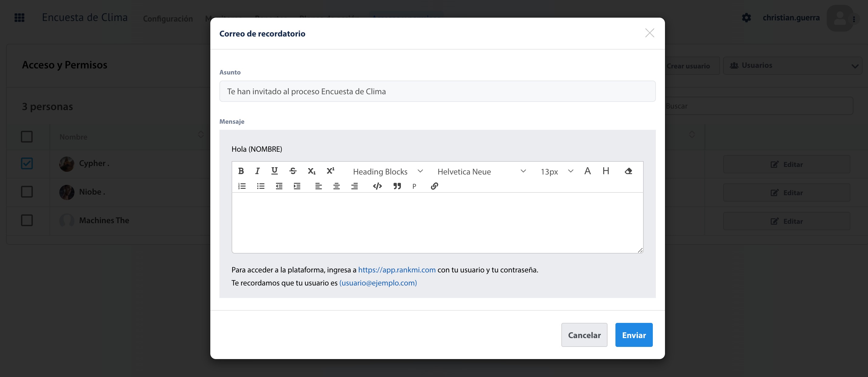Check the Niobe row checkbox
The width and height of the screenshot is (868, 377).
point(27,192)
